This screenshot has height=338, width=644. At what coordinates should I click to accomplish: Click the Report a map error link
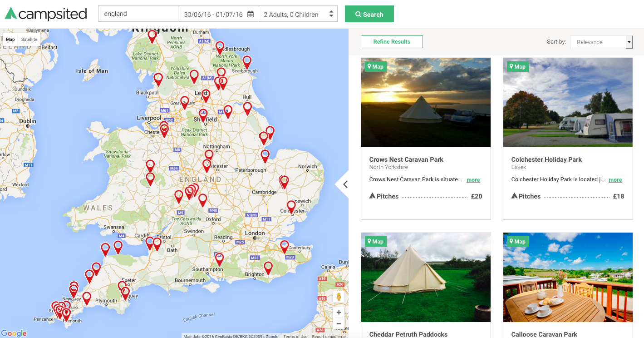click(x=329, y=336)
